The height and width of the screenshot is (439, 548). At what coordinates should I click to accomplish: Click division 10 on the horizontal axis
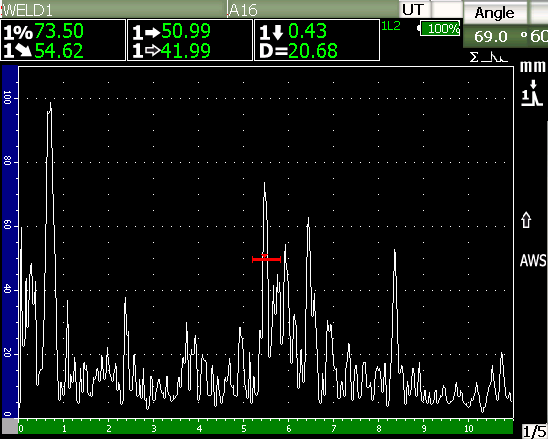(x=469, y=429)
